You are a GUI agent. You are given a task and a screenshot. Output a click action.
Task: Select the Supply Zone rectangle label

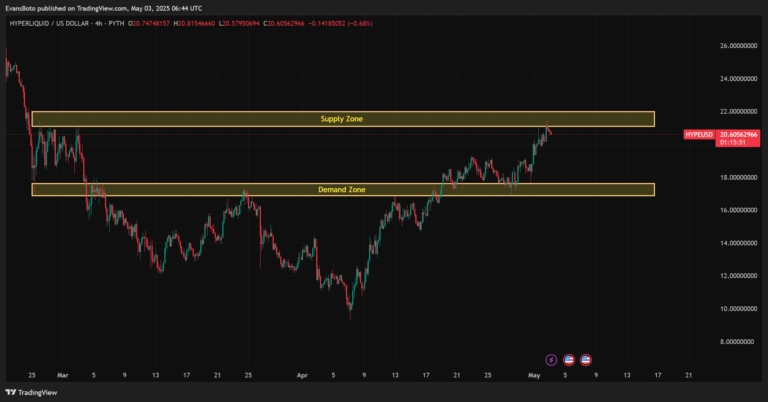[341, 119]
